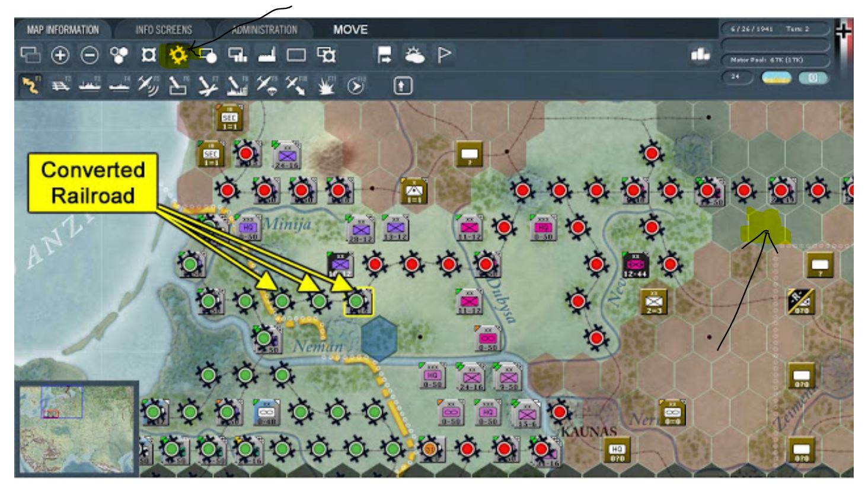
Task: Toggle the plain rectangle outline icon
Action: click(296, 55)
